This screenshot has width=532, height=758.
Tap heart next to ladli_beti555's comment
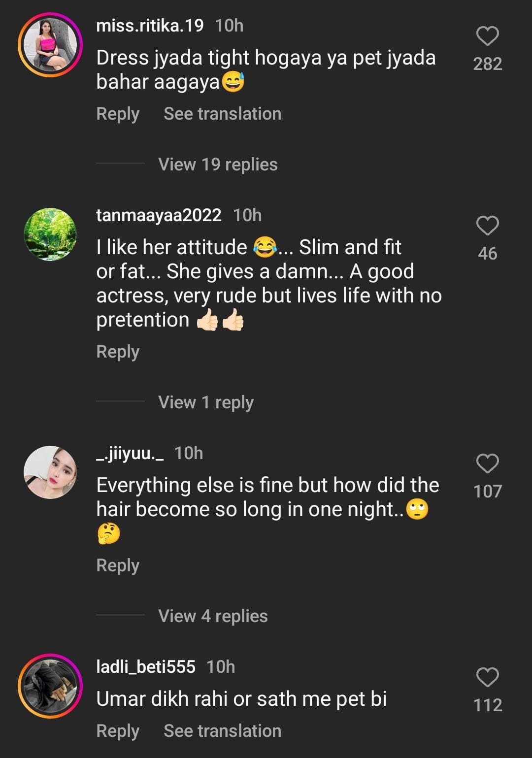[x=487, y=677]
